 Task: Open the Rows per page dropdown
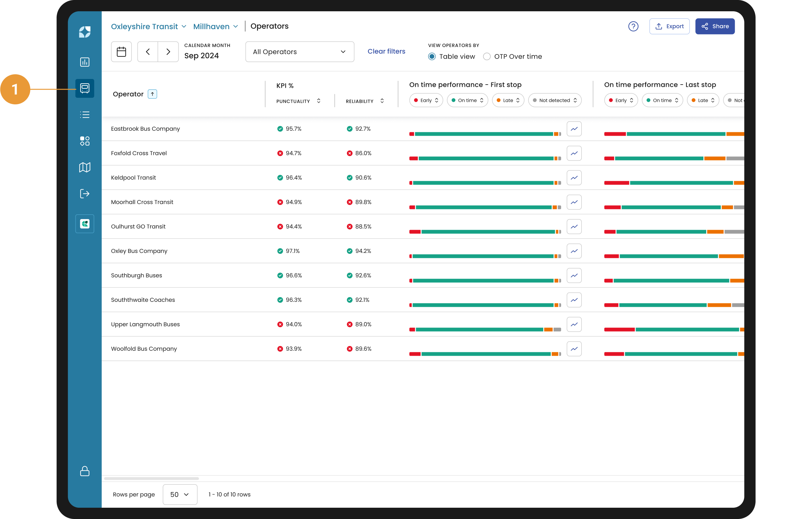pyautogui.click(x=180, y=494)
